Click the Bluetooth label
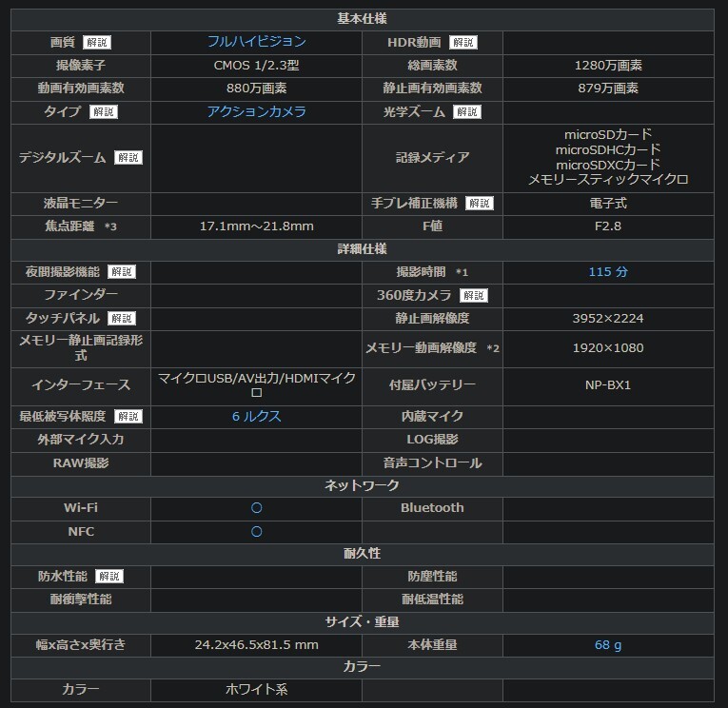728x708 pixels. click(432, 508)
